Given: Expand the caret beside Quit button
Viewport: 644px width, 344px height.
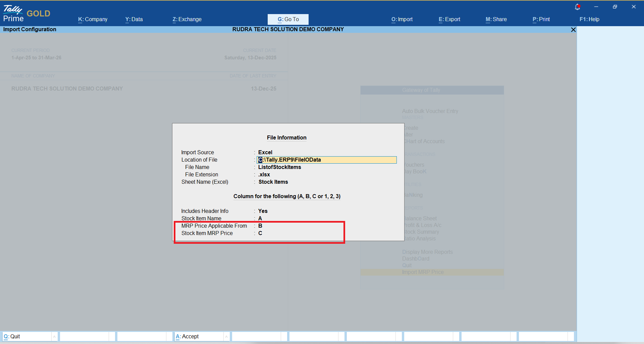Looking at the screenshot, I should tap(54, 336).
